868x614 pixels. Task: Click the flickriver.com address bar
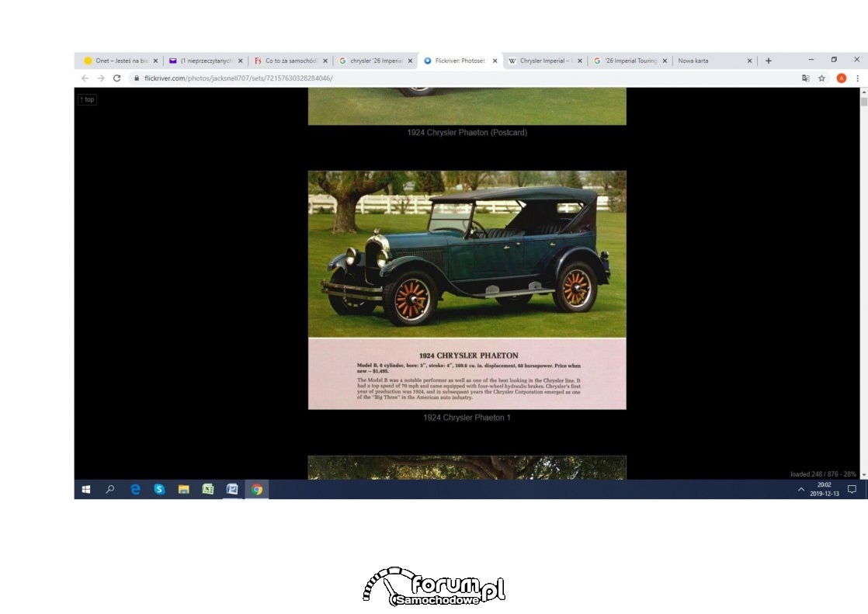462,78
